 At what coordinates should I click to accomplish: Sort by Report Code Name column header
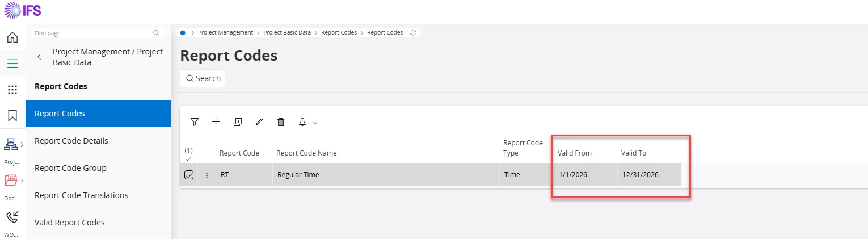pos(306,153)
